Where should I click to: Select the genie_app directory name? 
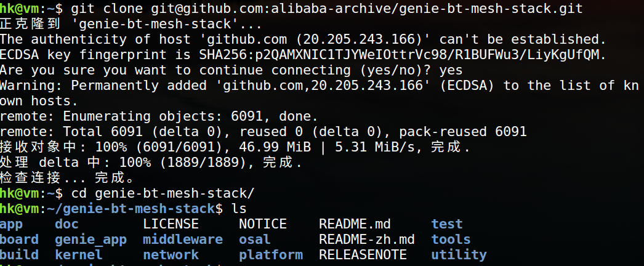(x=91, y=240)
